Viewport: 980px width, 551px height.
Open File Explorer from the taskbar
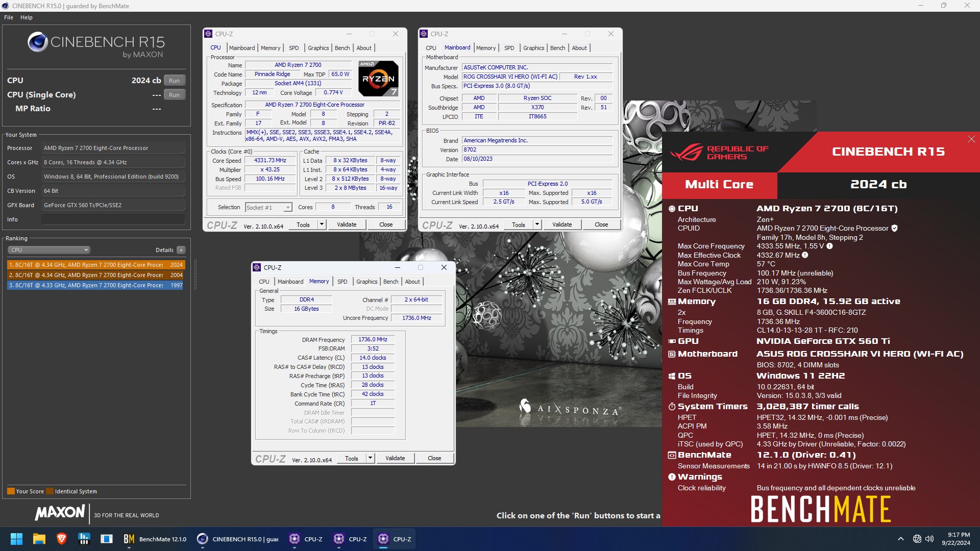pos(39,539)
